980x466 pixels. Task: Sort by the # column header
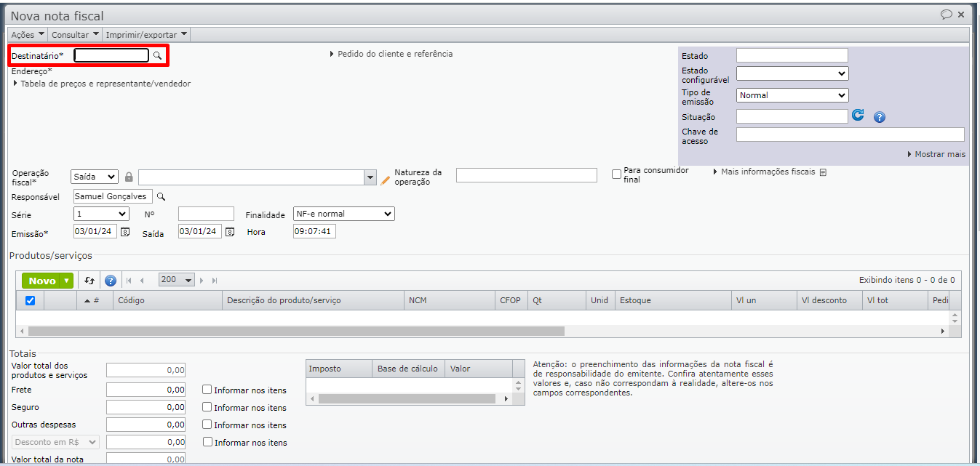[95, 300]
